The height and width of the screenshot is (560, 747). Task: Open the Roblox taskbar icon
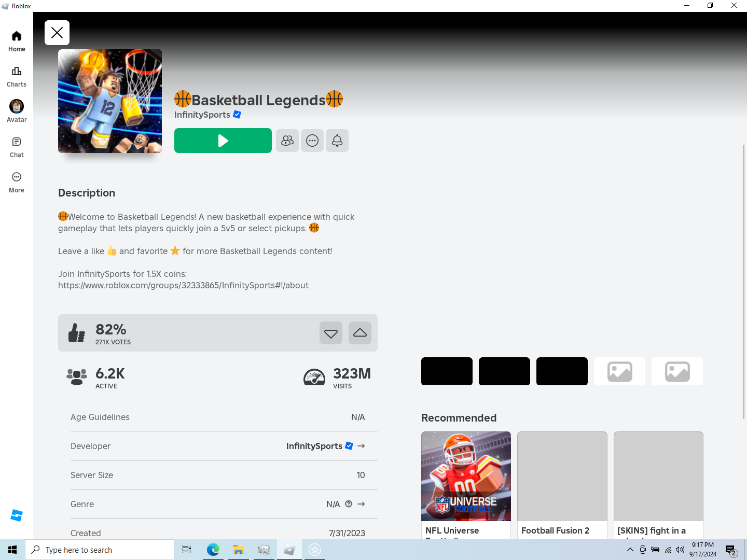coord(289,550)
